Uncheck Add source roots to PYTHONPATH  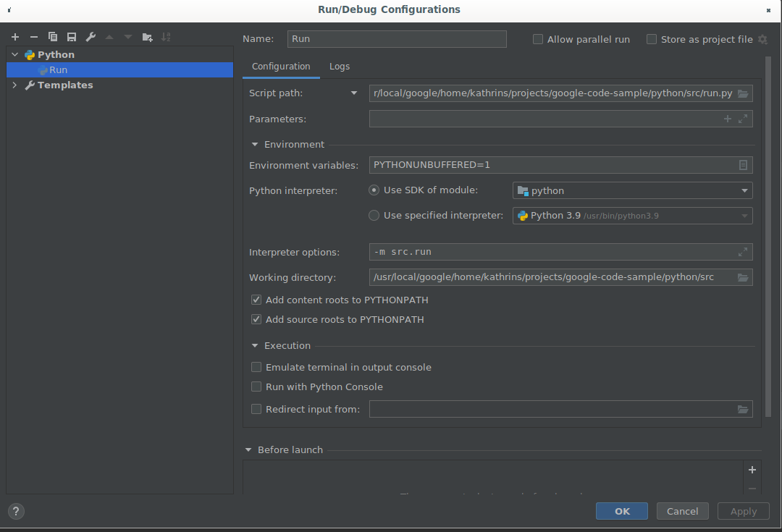256,319
